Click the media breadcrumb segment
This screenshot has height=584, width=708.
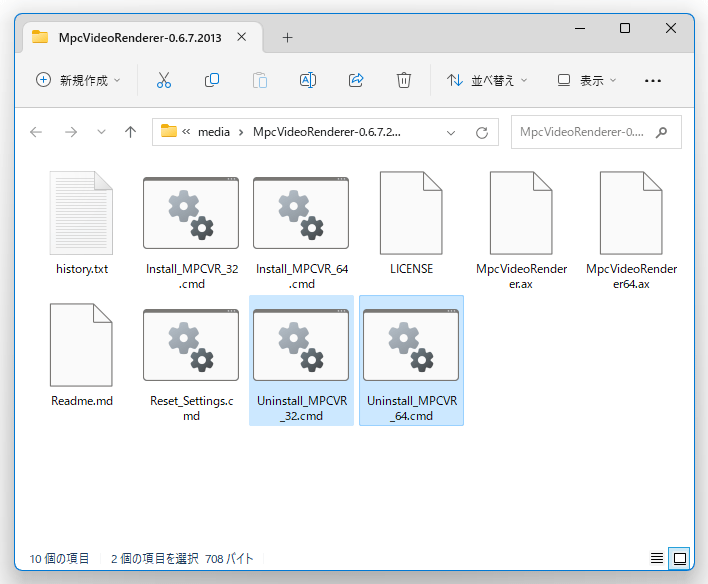coord(214,132)
